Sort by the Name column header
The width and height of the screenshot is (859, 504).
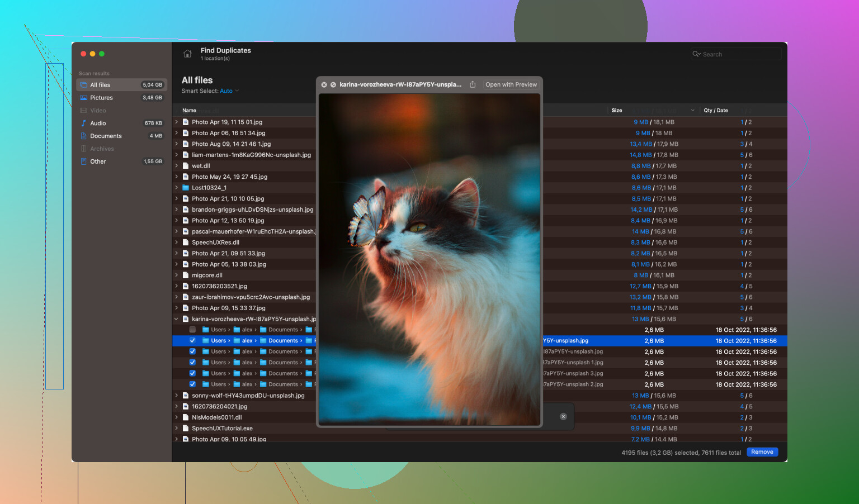pos(189,111)
